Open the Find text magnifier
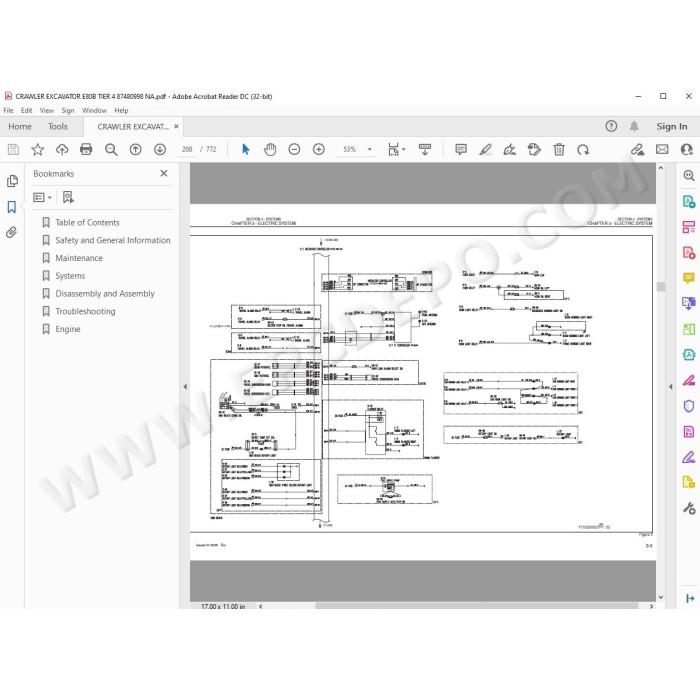700x700 pixels. [111, 149]
